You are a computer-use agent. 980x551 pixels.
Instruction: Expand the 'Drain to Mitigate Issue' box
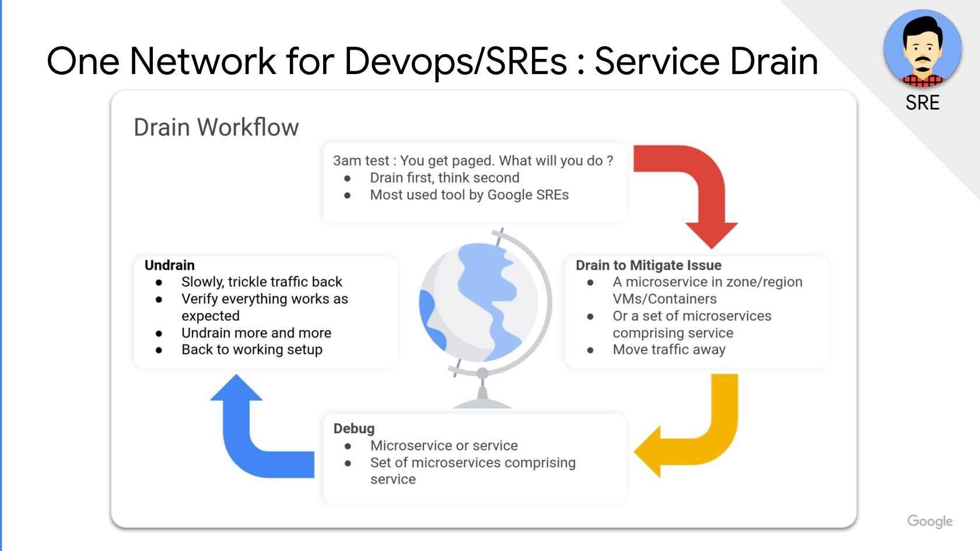pyautogui.click(x=697, y=312)
